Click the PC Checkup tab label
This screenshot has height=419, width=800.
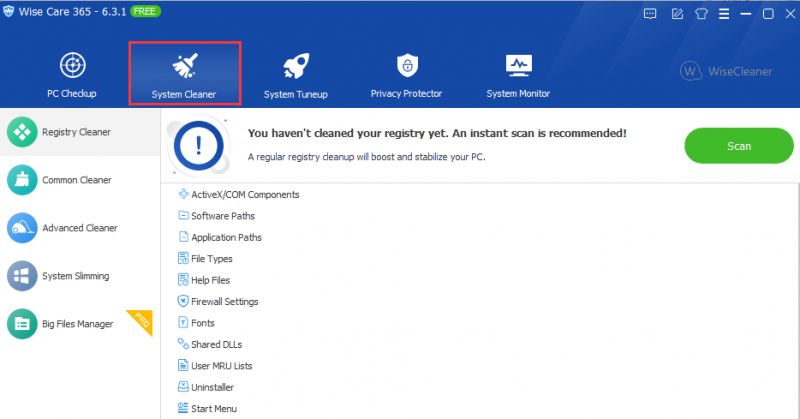[x=72, y=94]
